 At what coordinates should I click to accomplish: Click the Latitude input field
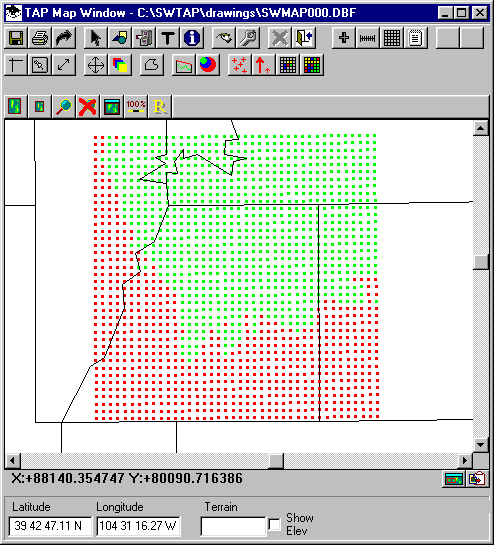[50, 526]
